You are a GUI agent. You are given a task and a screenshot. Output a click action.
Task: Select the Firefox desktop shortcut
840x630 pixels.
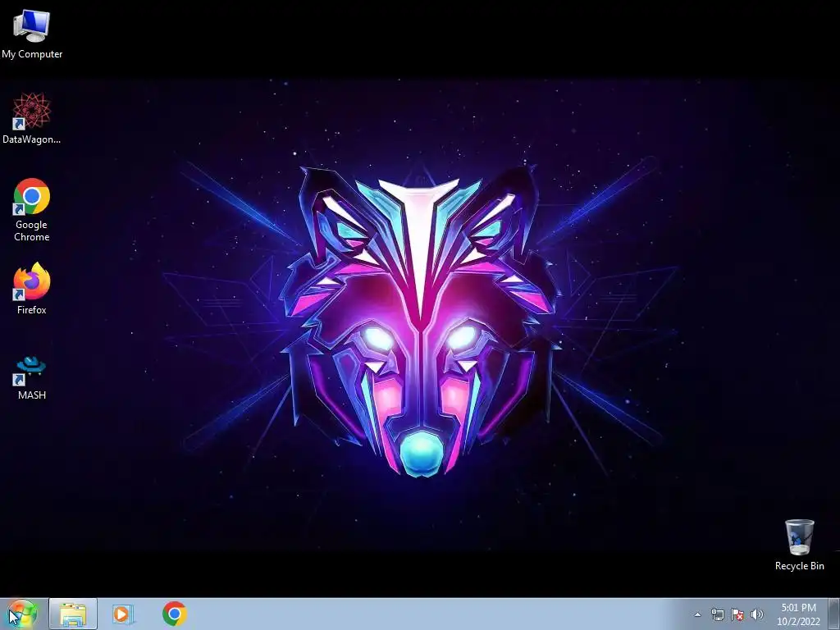32,288
